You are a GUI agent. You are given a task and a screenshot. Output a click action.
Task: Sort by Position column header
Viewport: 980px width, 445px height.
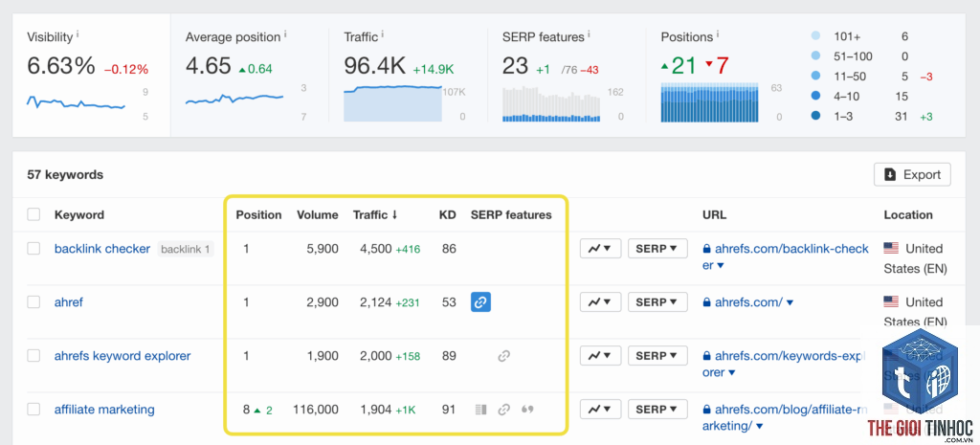click(258, 215)
